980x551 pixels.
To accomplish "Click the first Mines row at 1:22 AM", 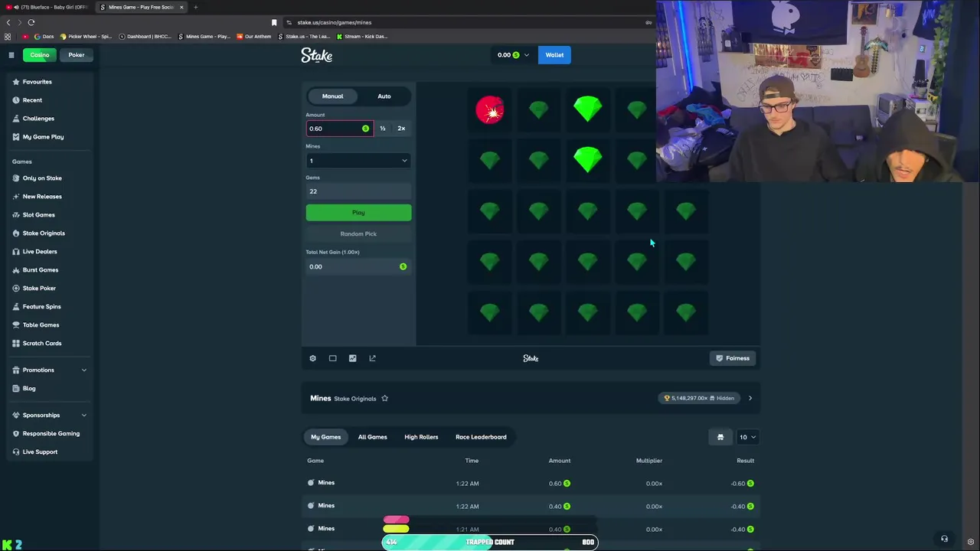I will coord(531,484).
